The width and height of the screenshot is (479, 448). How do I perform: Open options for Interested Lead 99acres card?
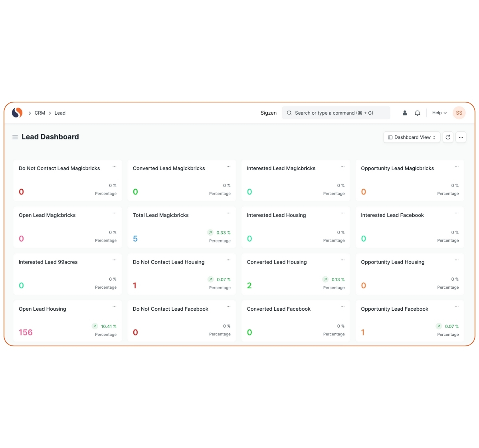coord(115,260)
